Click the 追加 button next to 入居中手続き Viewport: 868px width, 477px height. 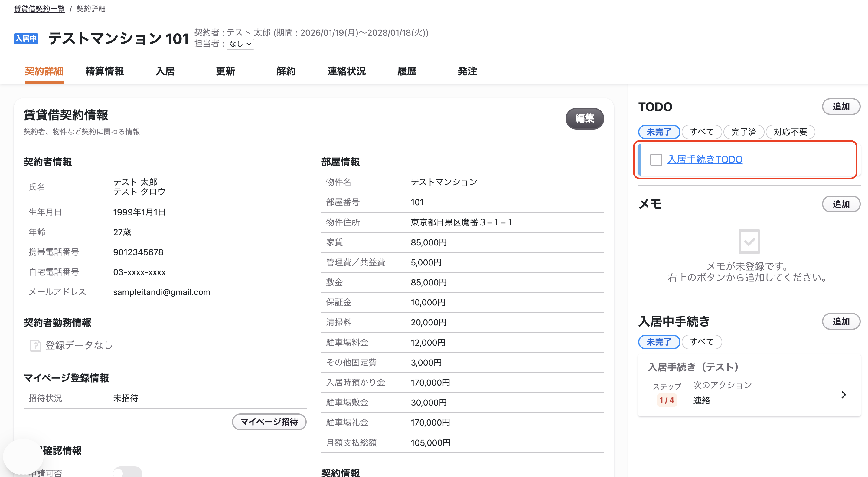(841, 322)
